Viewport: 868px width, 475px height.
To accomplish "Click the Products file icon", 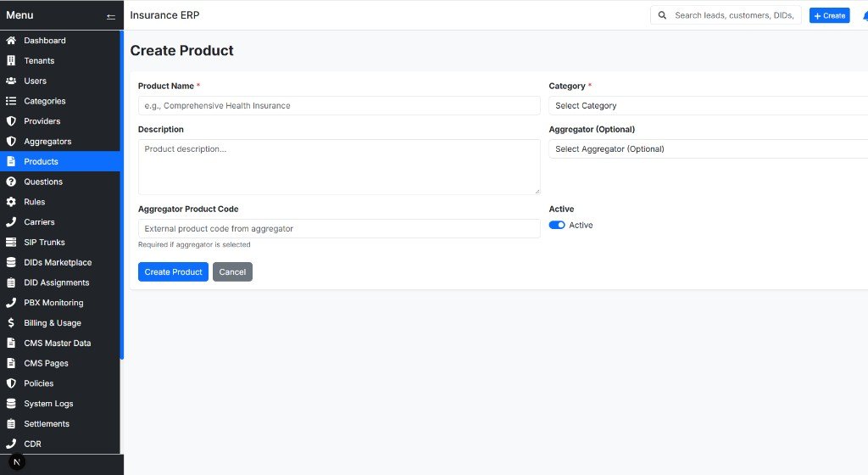I will click(11, 162).
